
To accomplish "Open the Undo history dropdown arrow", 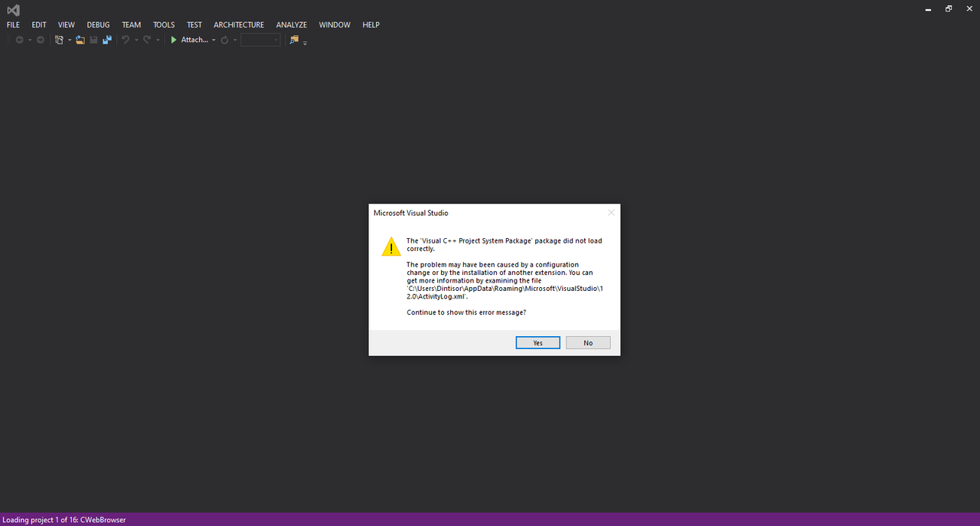I will click(136, 40).
